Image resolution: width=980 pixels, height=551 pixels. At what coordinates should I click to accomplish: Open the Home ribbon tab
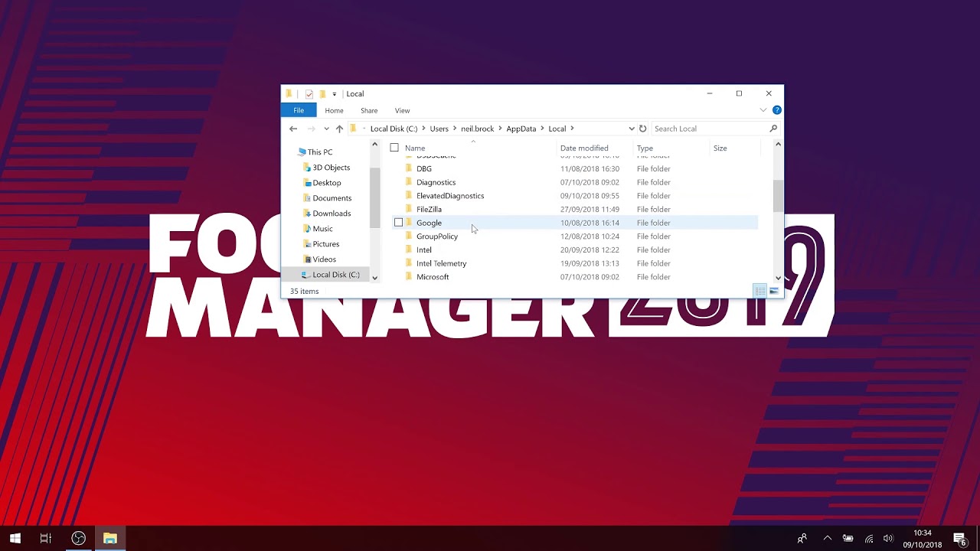[x=334, y=110]
